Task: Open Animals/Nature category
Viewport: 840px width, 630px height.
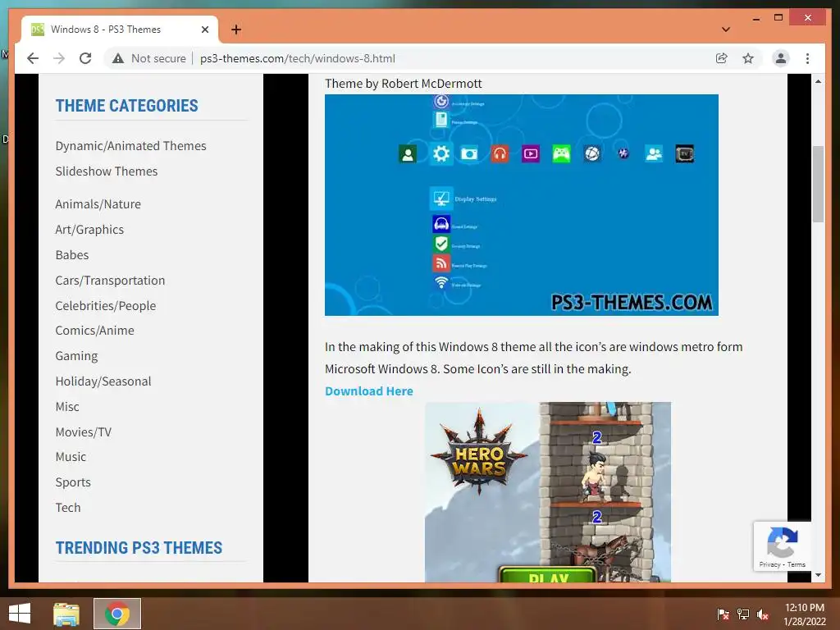Action: coord(98,204)
